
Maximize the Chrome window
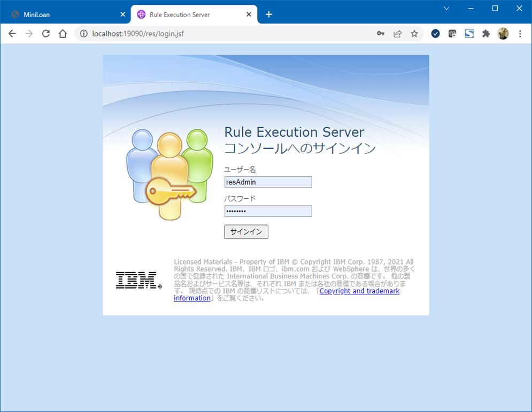(x=495, y=9)
